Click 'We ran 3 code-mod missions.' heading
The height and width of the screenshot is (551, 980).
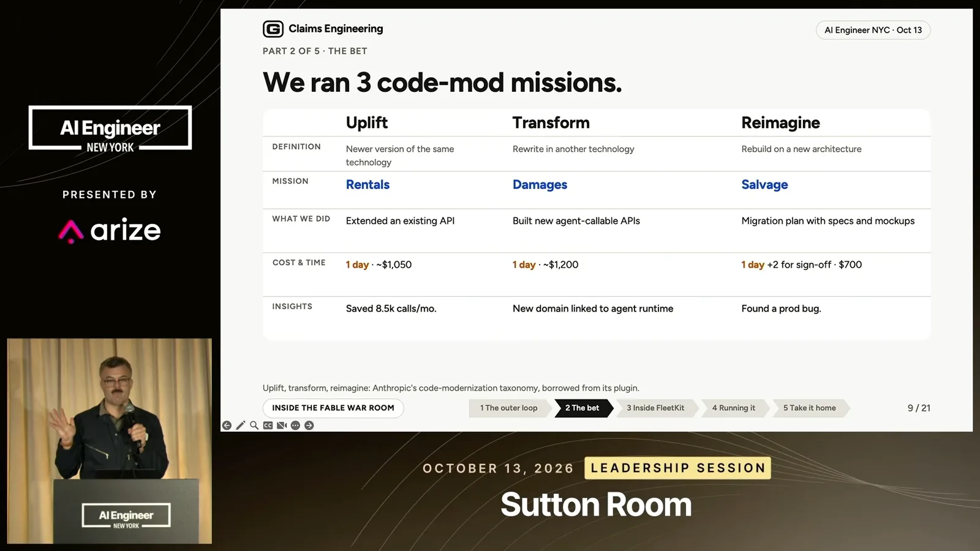(x=442, y=82)
